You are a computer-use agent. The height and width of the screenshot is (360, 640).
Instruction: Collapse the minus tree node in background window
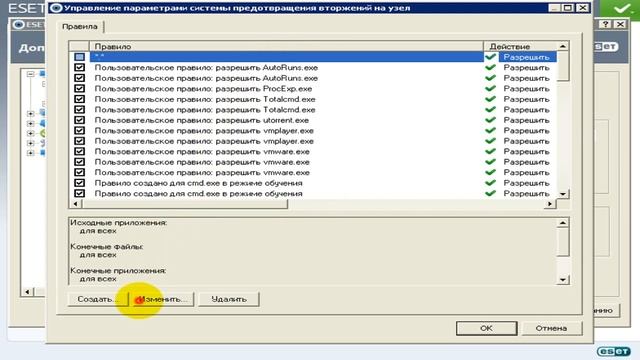[31, 74]
